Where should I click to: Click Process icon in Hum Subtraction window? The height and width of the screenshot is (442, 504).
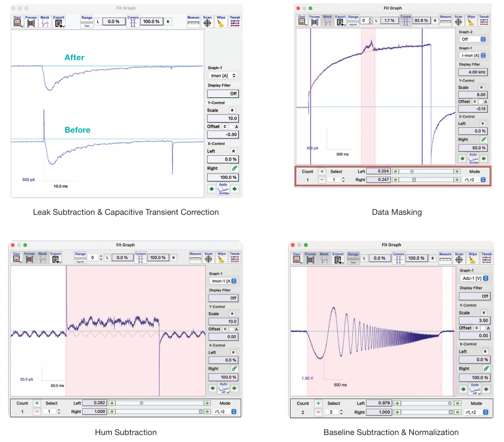pos(29,258)
